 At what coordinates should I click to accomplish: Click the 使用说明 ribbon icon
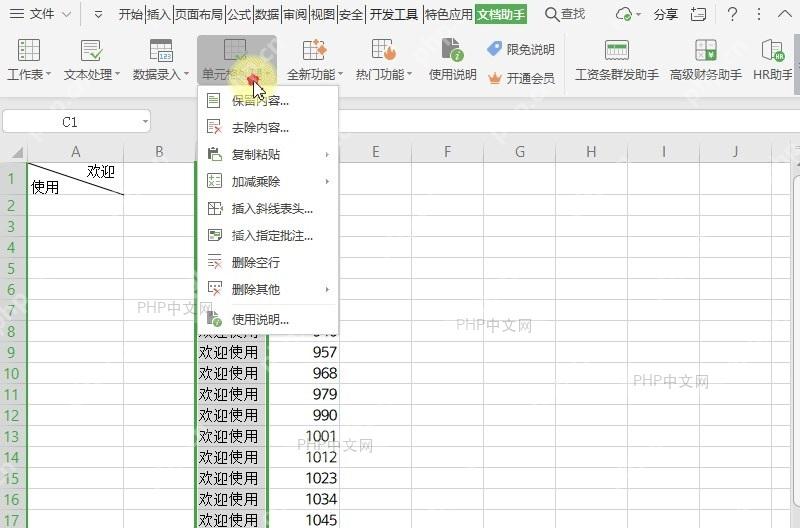point(453,60)
